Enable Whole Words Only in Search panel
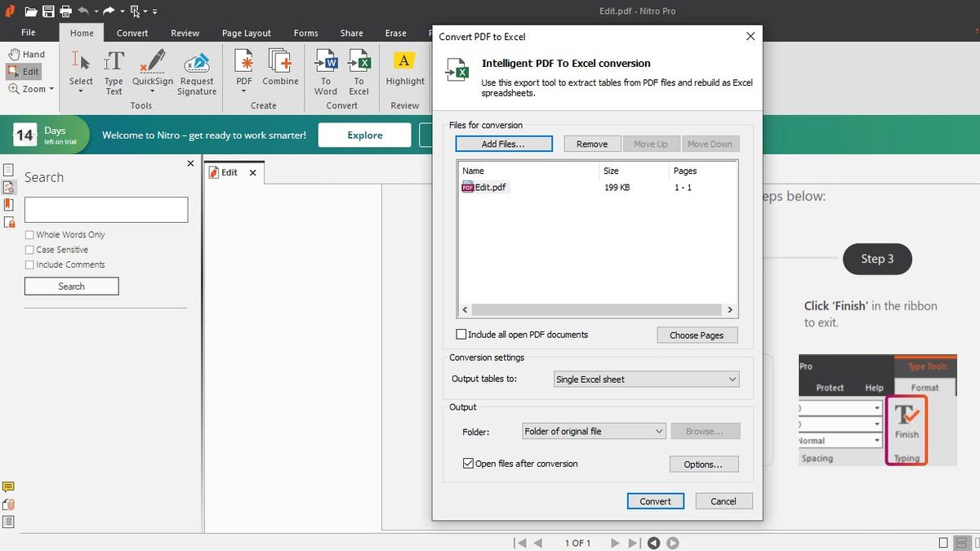This screenshot has height=551, width=980. pos(30,234)
